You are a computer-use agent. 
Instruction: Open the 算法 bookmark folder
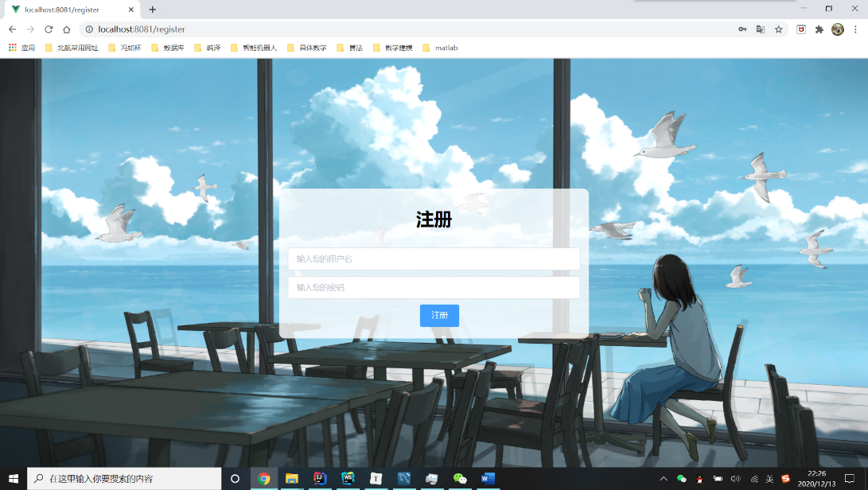350,49
